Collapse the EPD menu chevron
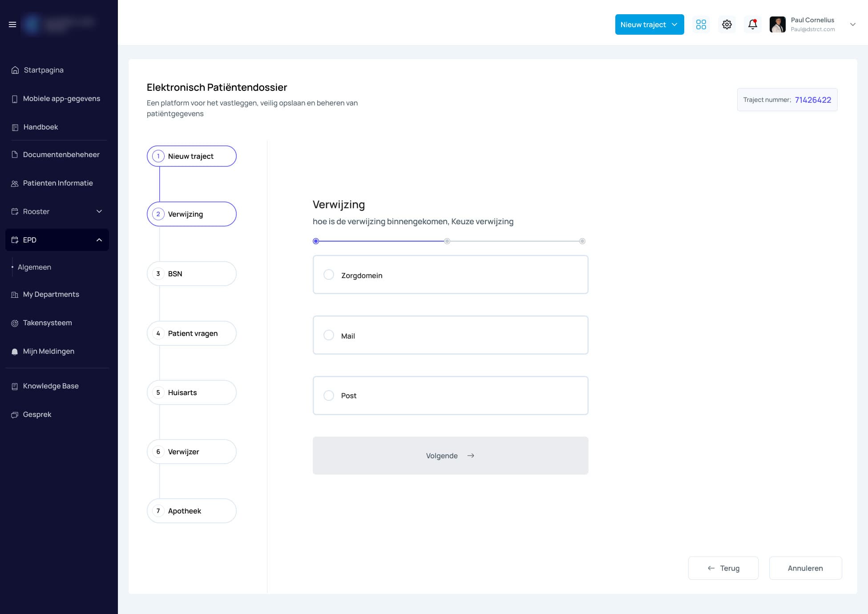 click(99, 240)
